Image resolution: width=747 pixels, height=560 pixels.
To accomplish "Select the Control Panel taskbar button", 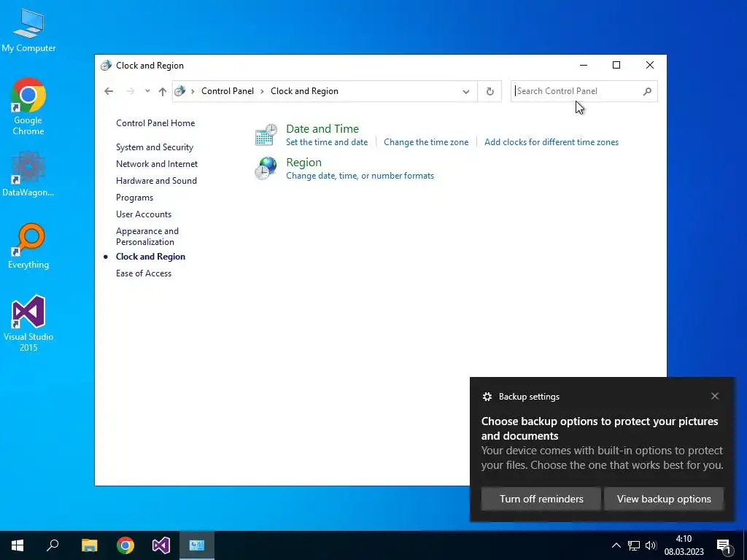I will pos(197,545).
